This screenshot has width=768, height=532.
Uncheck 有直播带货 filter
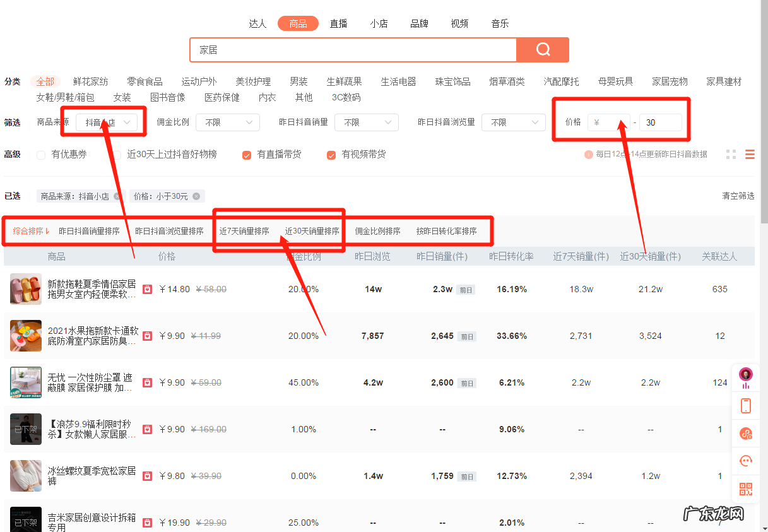pos(246,154)
